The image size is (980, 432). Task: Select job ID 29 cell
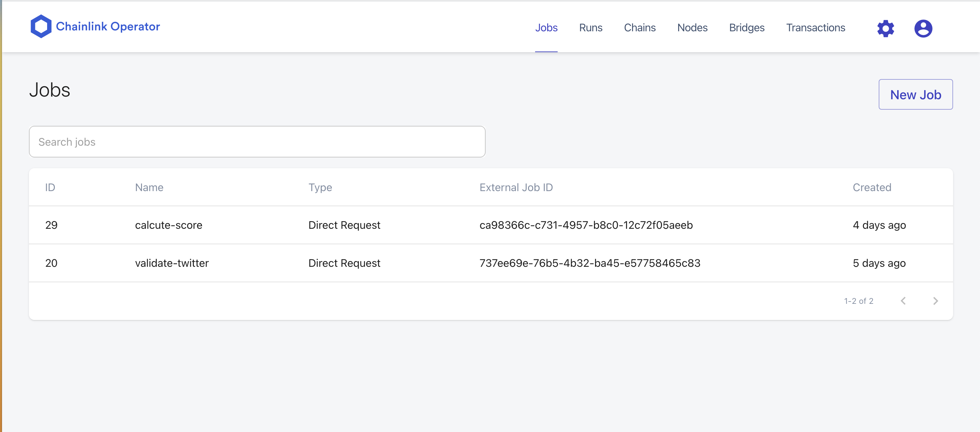coord(51,225)
